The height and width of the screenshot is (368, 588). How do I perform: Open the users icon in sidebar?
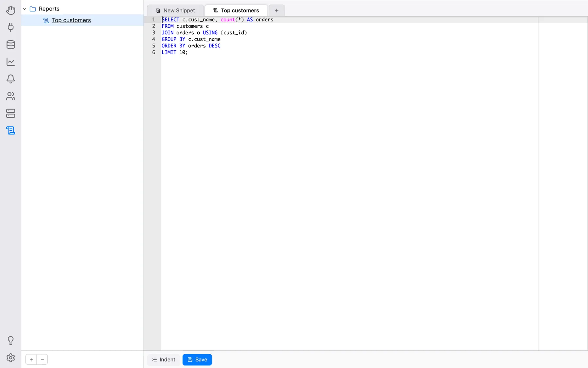click(x=10, y=96)
